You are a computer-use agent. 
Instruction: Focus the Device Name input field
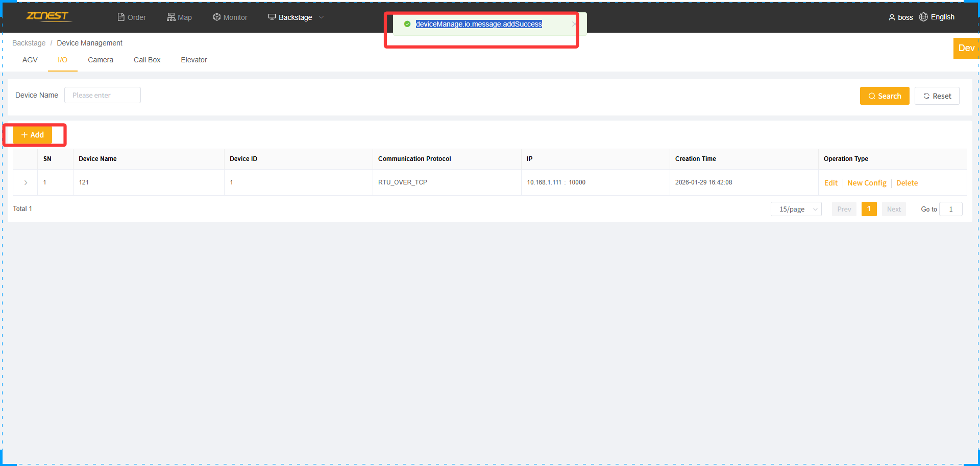103,95
